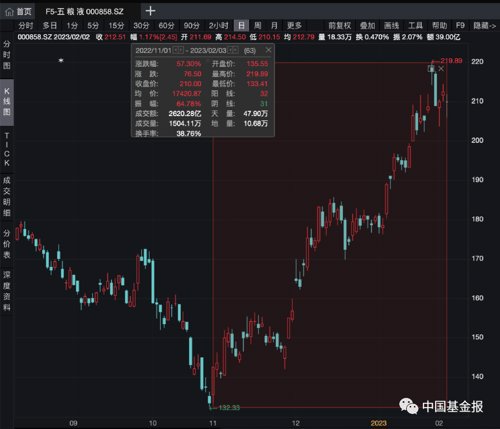Select the 30分 timeframe

point(141,26)
